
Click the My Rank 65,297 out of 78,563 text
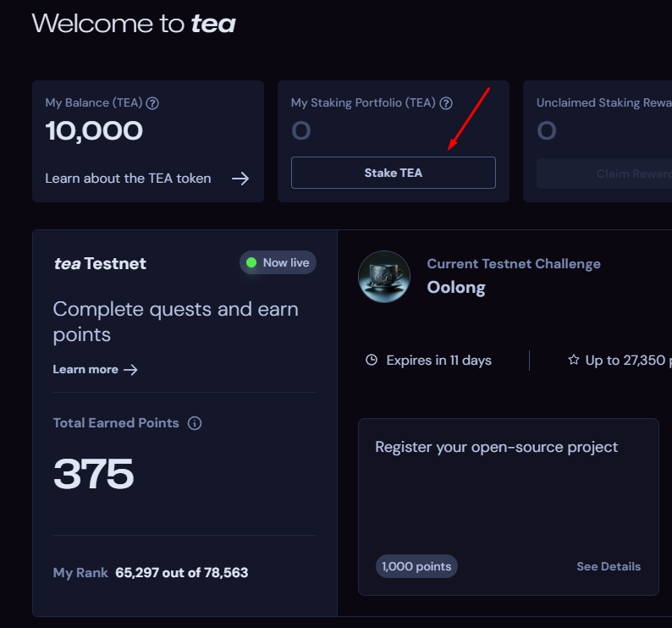(x=151, y=573)
